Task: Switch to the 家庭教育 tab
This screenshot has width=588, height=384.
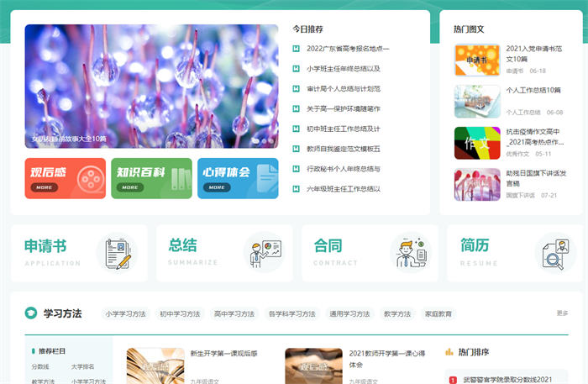Action: click(438, 314)
